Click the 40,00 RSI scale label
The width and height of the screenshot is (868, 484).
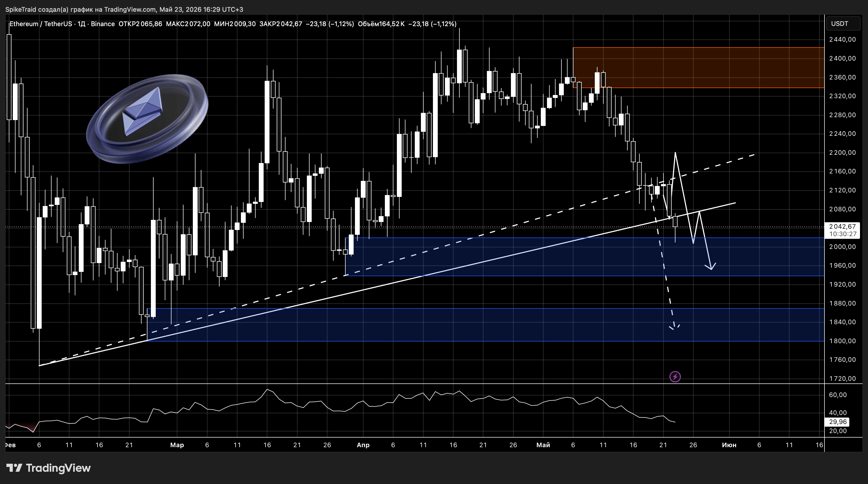[838, 413]
